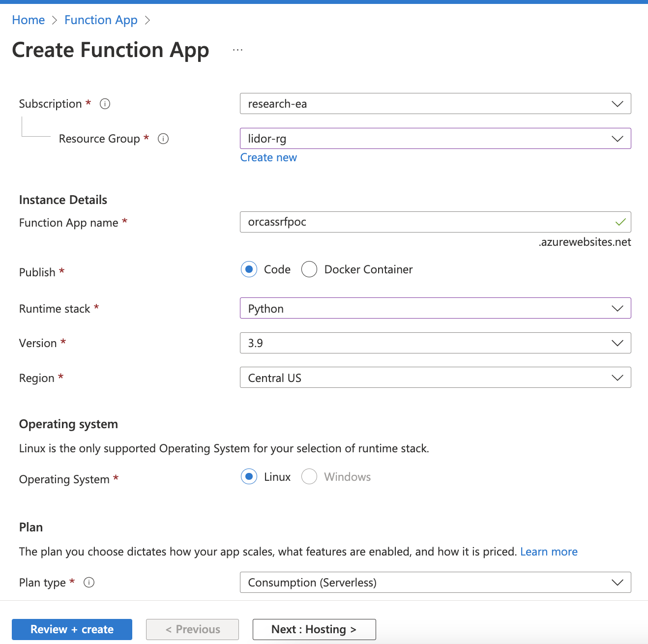Open the Runtime stack dropdown

(435, 309)
